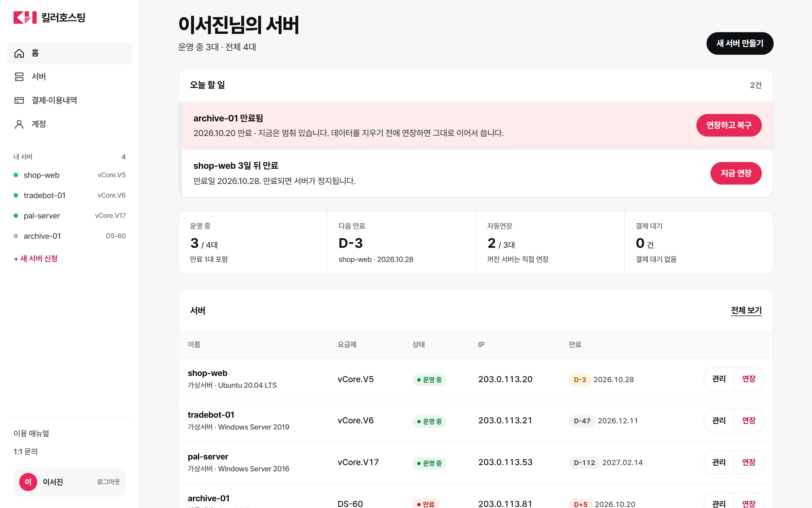Click 관리 for pal-server row
Image resolution: width=812 pixels, height=508 pixels.
click(719, 462)
